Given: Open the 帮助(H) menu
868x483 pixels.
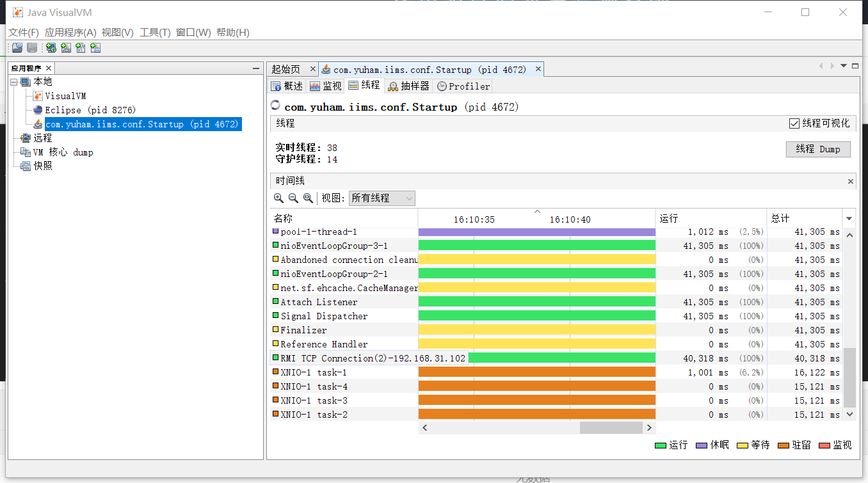Looking at the screenshot, I should 233,33.
